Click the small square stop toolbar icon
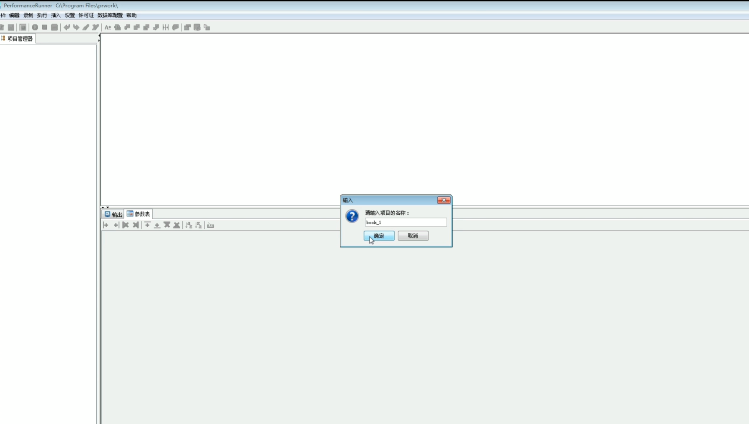The image size is (749, 424). [x=44, y=27]
